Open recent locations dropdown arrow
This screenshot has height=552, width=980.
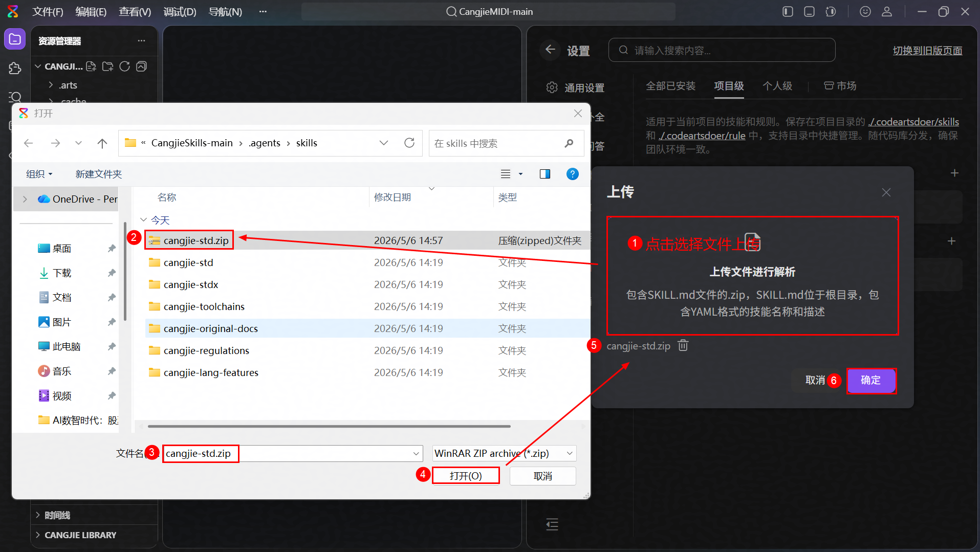[x=78, y=143]
